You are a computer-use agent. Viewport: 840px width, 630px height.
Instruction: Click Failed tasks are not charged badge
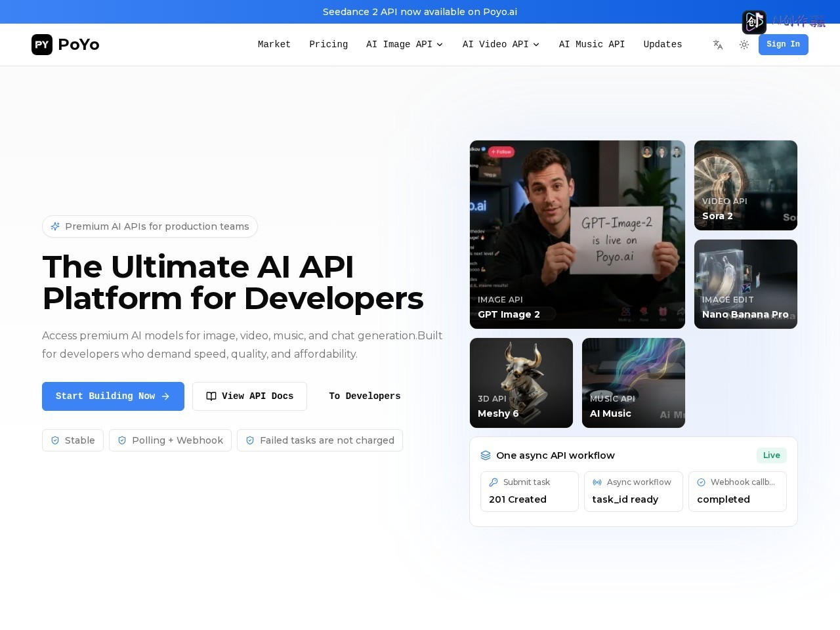320,440
